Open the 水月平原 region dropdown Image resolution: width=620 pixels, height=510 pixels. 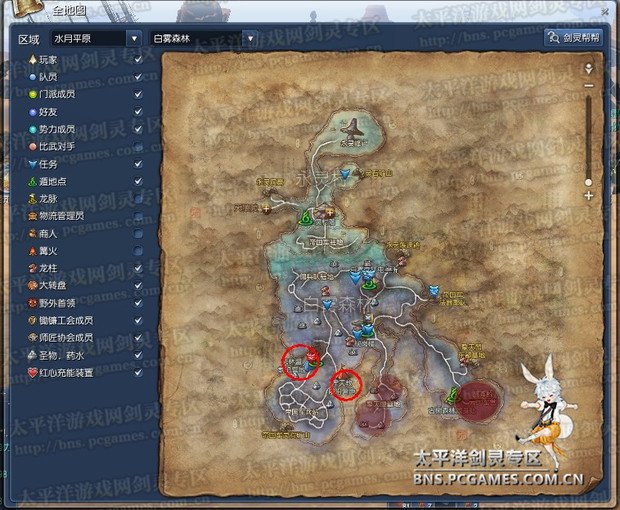click(92, 38)
